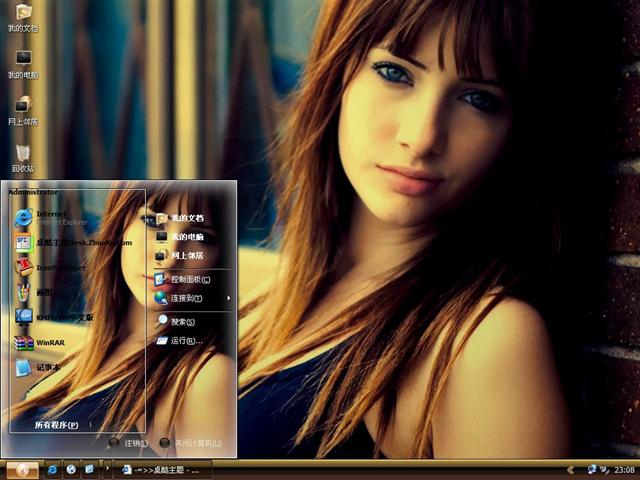Open 记事本 (Notepad) in Start menu

[48, 367]
